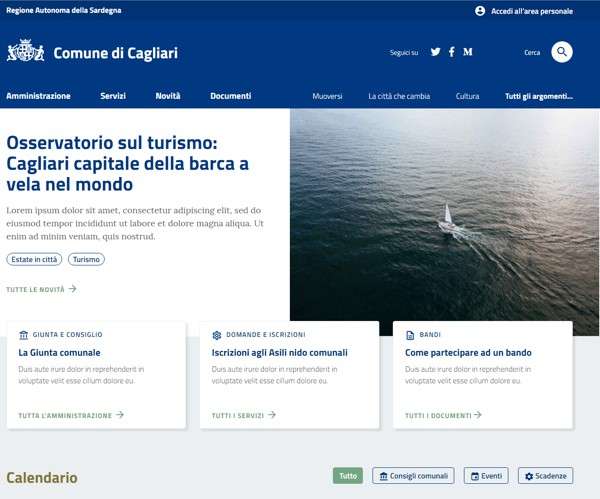Click the Giunta e Consiglio building icon

tap(24, 335)
